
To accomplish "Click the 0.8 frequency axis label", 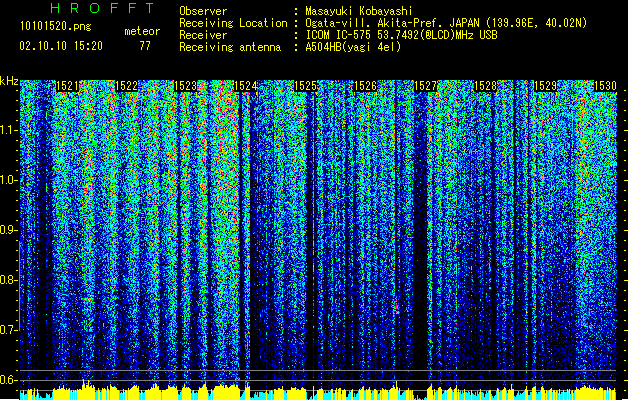I will coord(8,280).
